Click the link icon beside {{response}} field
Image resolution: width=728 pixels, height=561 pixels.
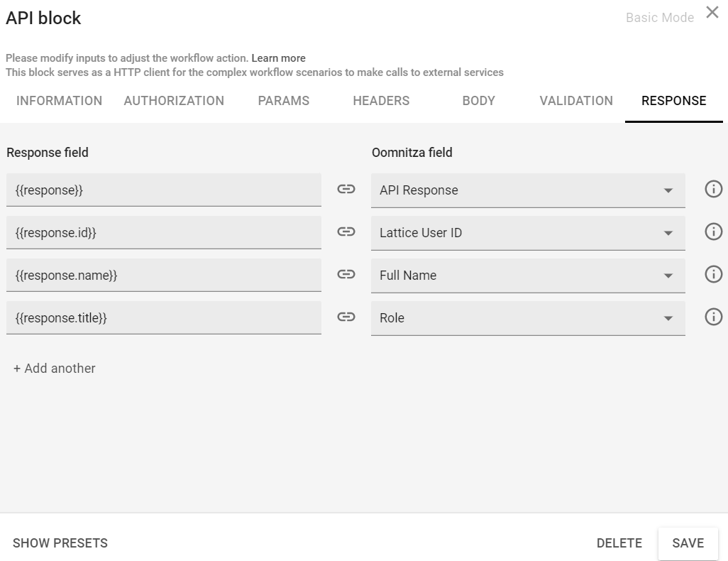click(x=346, y=190)
